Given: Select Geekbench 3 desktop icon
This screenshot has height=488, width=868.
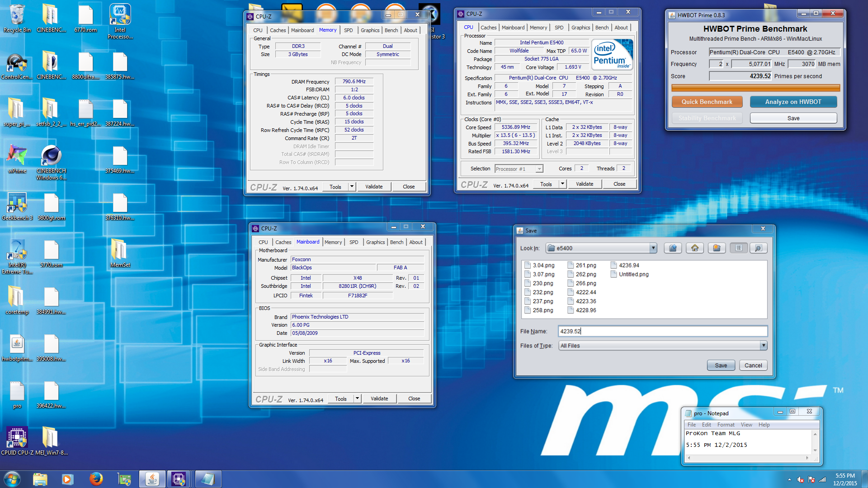Looking at the screenshot, I should click(17, 207).
